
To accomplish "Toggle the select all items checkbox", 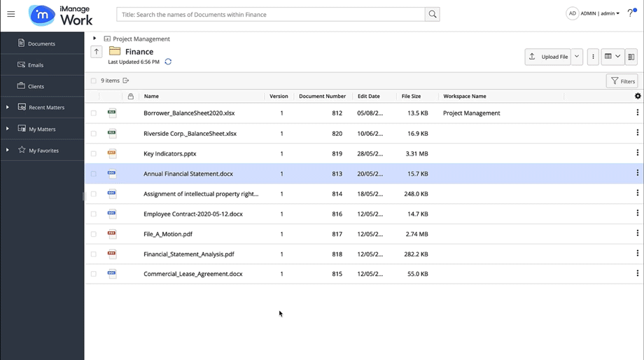I will (x=94, y=81).
